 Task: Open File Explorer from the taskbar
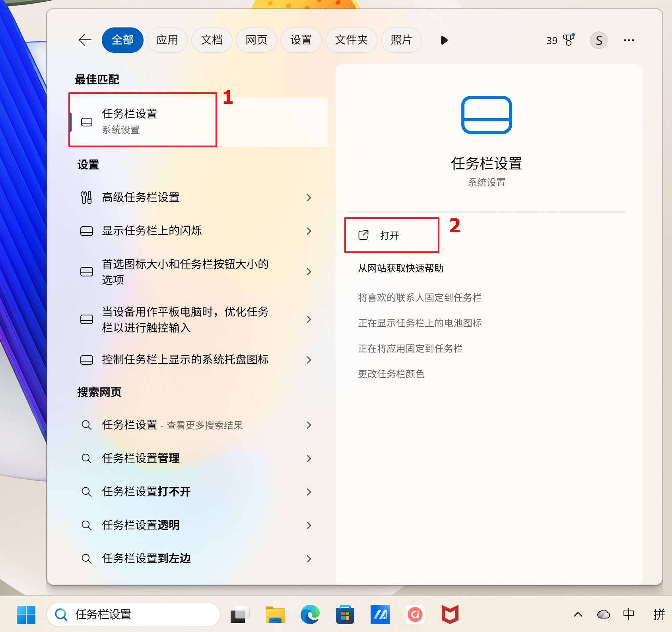[275, 614]
